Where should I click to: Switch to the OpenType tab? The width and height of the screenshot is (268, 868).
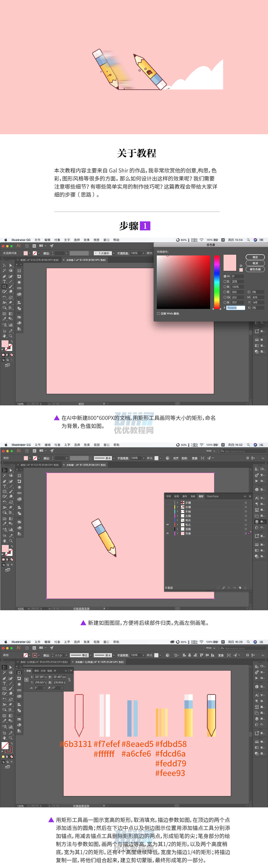click(x=213, y=496)
